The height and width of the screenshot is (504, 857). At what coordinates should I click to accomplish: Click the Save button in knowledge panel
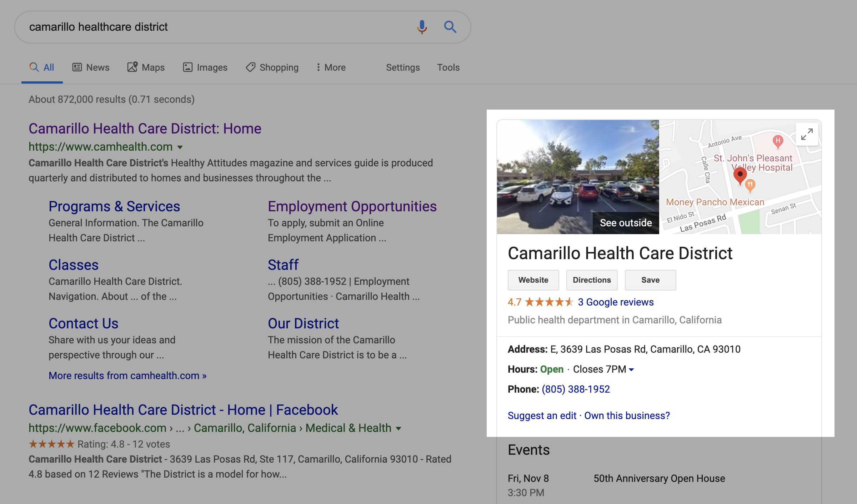[651, 280]
